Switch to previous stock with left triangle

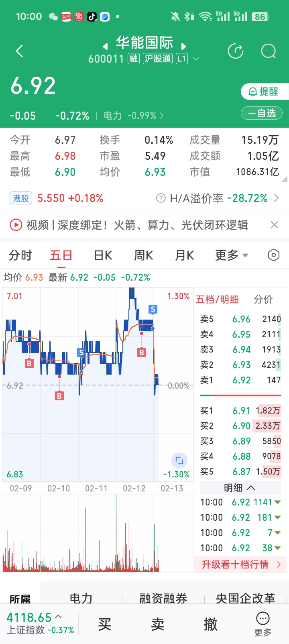[x=105, y=46]
